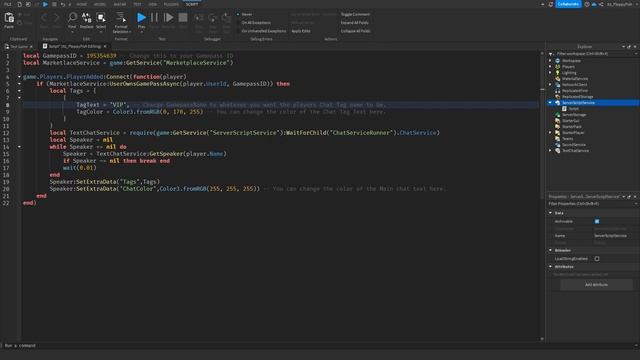The height and width of the screenshot is (360, 640).
Task: Click the Forward navigate arrow
Action: tap(56, 18)
